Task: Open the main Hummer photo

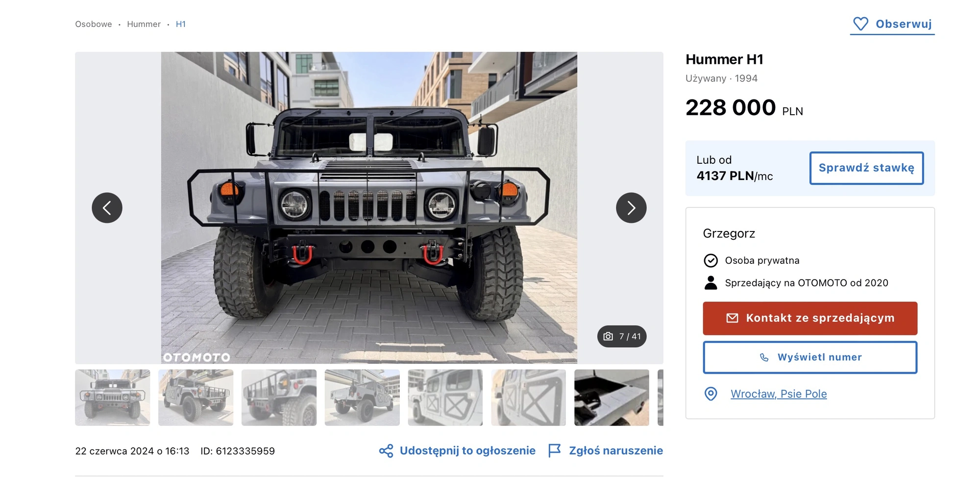Action: [369, 208]
